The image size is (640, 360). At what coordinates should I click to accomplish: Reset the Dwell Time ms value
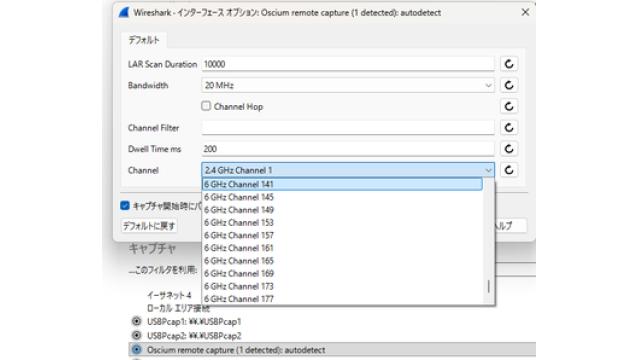[x=509, y=149]
